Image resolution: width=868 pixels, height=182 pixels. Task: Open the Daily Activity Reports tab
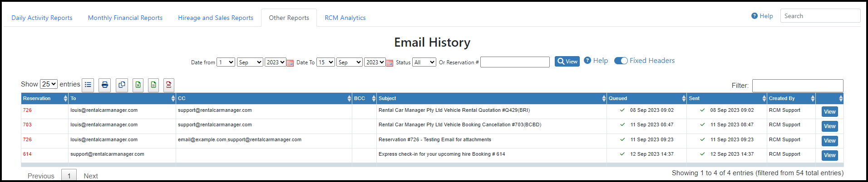(x=42, y=18)
